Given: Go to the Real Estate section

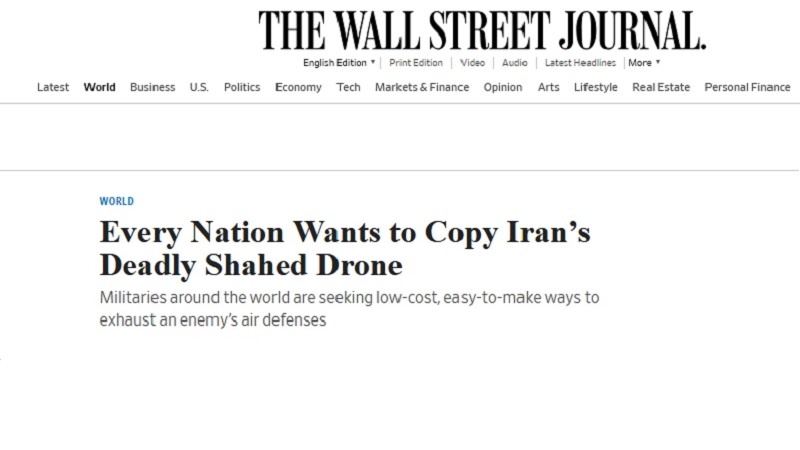Looking at the screenshot, I should (x=661, y=87).
